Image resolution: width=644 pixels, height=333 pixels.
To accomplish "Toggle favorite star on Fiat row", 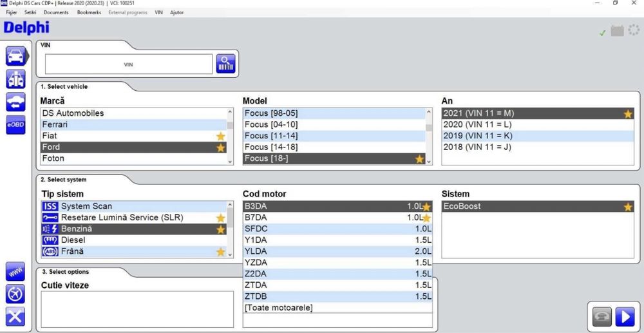I will tap(220, 136).
